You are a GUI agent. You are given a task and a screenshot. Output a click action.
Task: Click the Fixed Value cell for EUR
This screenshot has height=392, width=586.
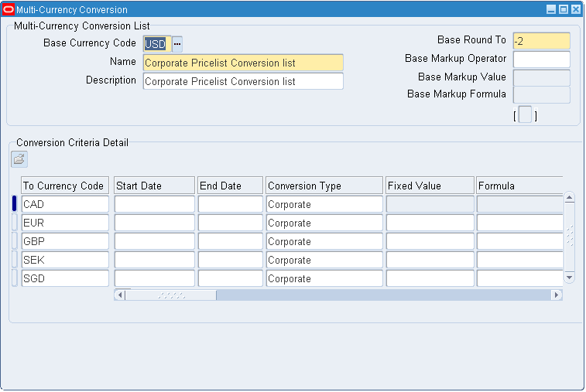(x=430, y=223)
